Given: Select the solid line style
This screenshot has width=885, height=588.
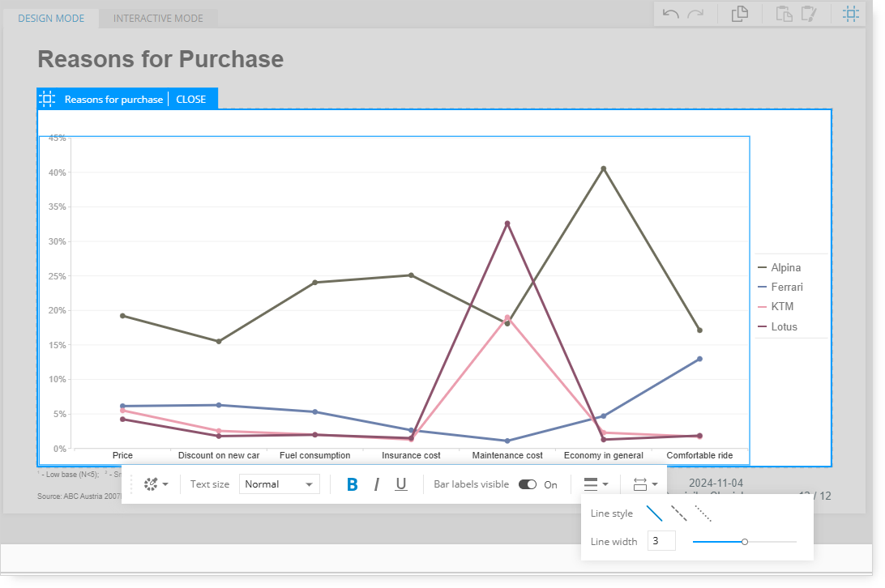Looking at the screenshot, I should pyautogui.click(x=654, y=513).
